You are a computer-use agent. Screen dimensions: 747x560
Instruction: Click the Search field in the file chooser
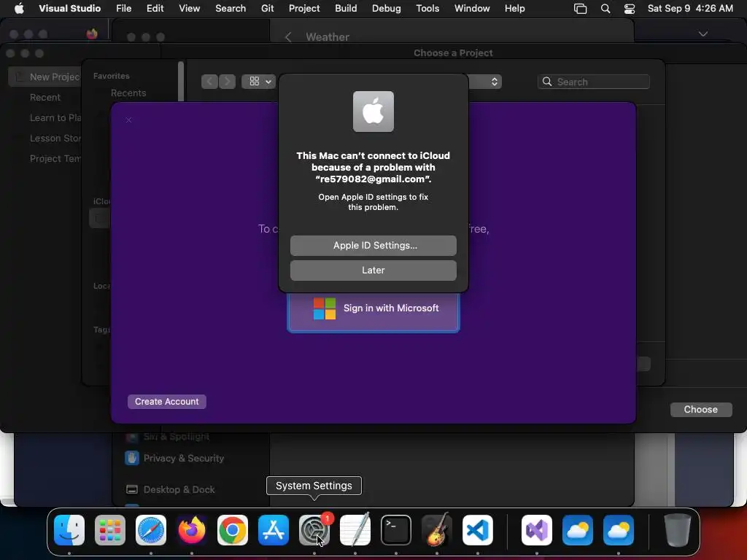pyautogui.click(x=594, y=82)
